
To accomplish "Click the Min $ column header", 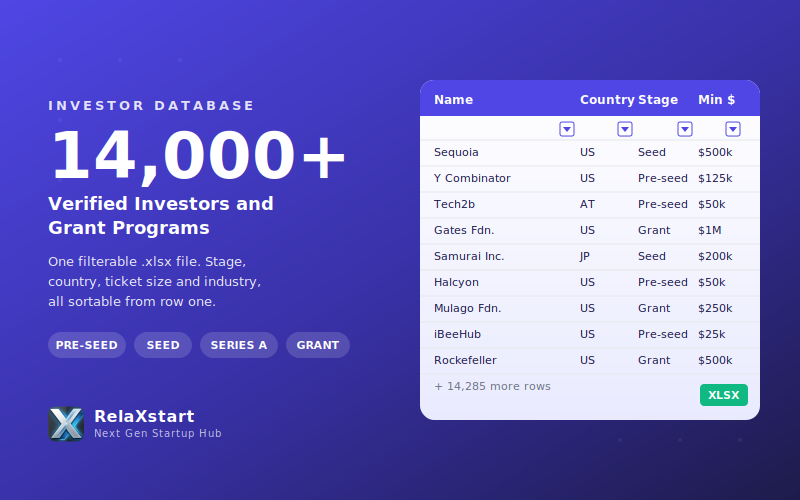I will [x=716, y=99].
